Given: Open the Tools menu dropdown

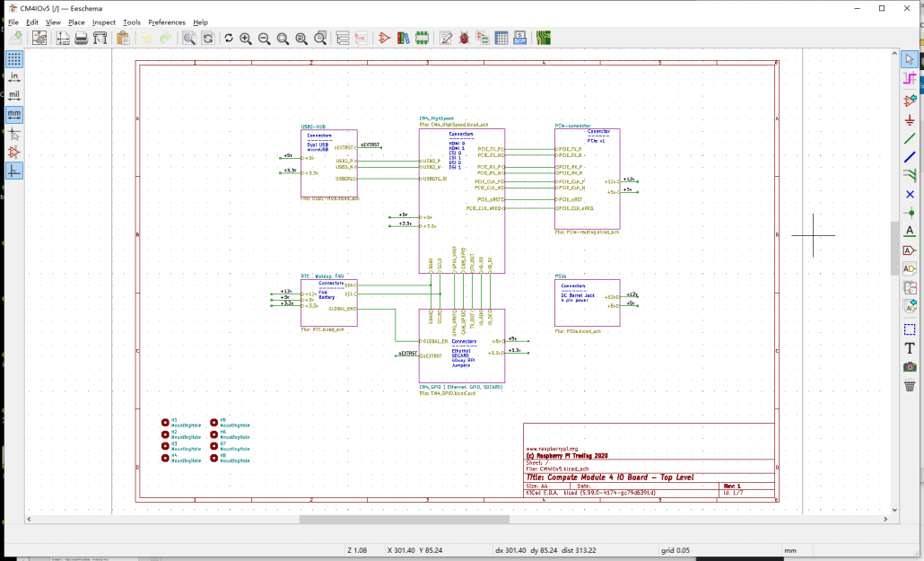Looking at the screenshot, I should (131, 22).
